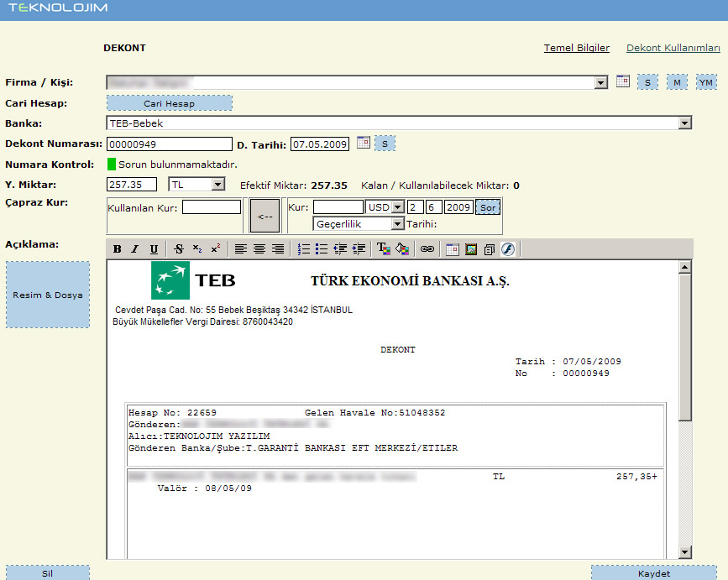Toggle bold formatting in the Açıklama editor
This screenshot has width=728, height=580.
point(117,249)
